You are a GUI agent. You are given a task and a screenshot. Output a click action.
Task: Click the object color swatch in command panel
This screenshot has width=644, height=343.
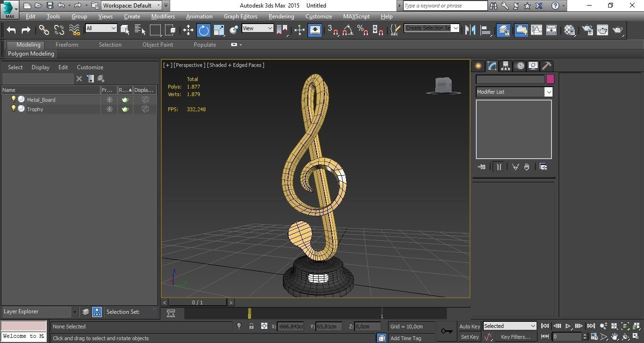click(550, 79)
